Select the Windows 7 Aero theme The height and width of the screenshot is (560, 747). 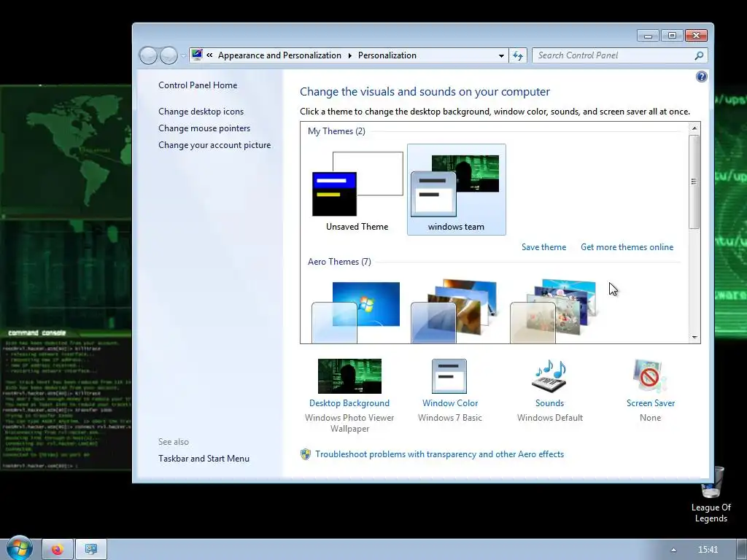click(x=356, y=311)
